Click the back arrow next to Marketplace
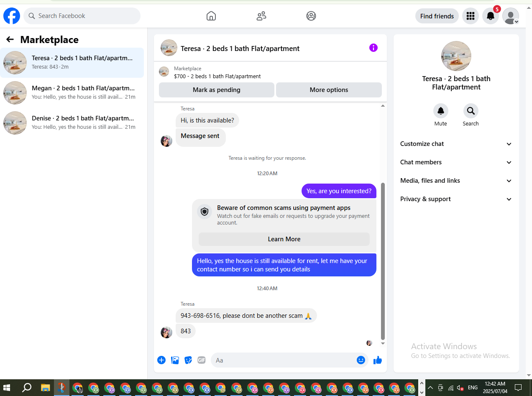Viewport: 532px width, 396px height. click(10, 39)
